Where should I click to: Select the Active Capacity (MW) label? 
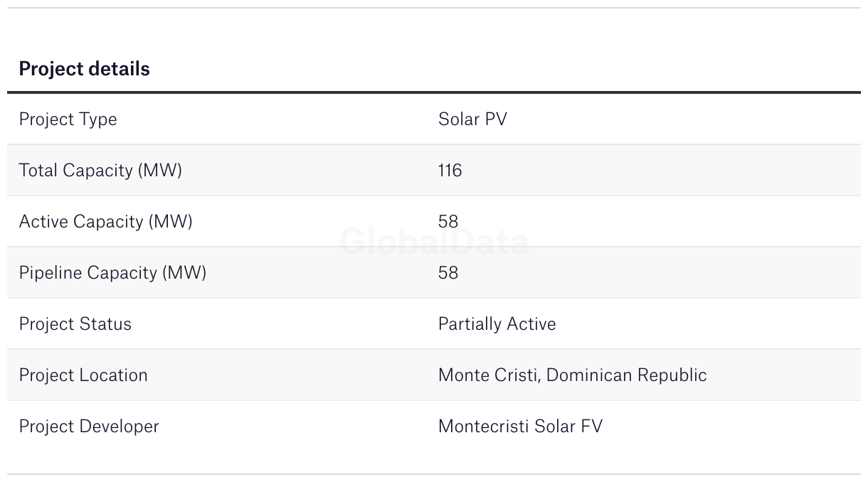click(105, 222)
